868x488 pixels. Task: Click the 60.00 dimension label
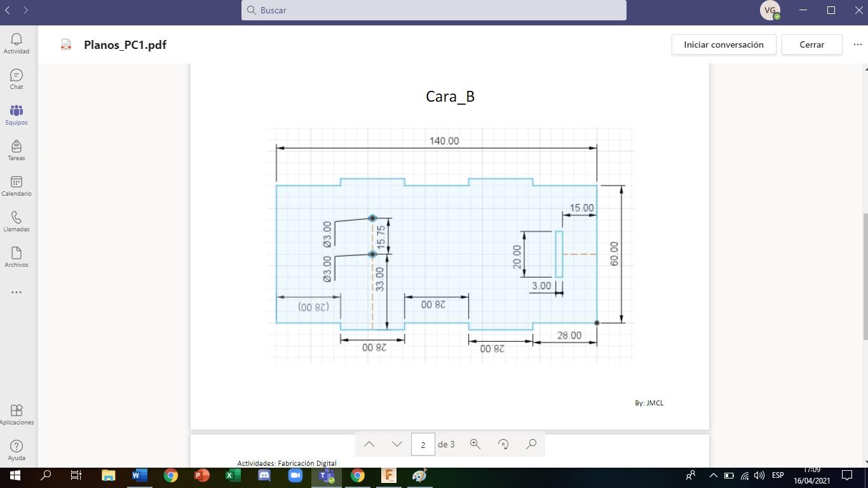[x=614, y=254]
